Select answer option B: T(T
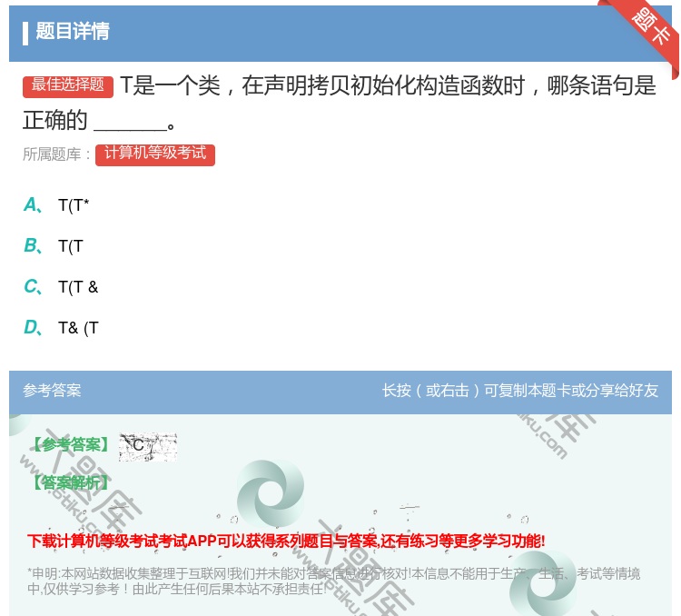Image resolution: width=681 pixels, height=616 pixels. 54,245
